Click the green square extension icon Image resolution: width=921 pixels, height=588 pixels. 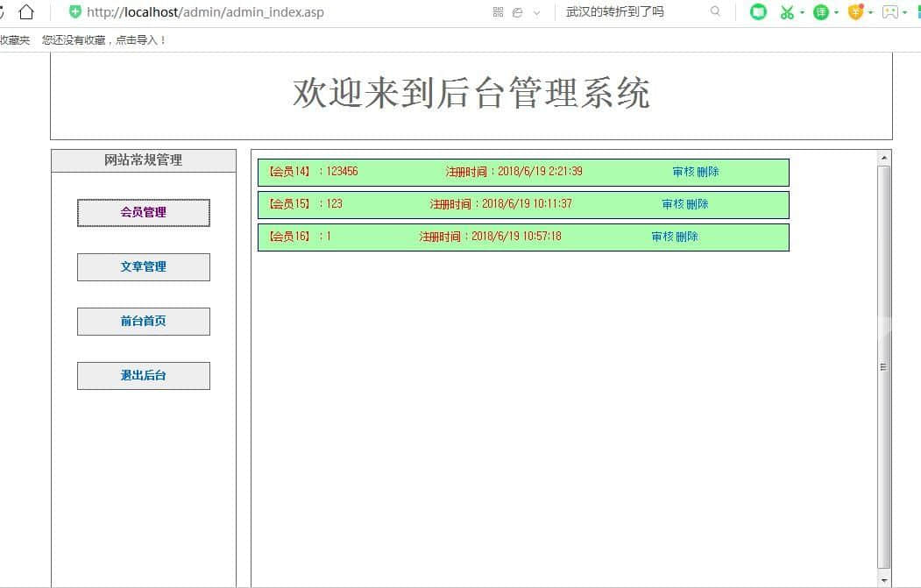(x=758, y=12)
